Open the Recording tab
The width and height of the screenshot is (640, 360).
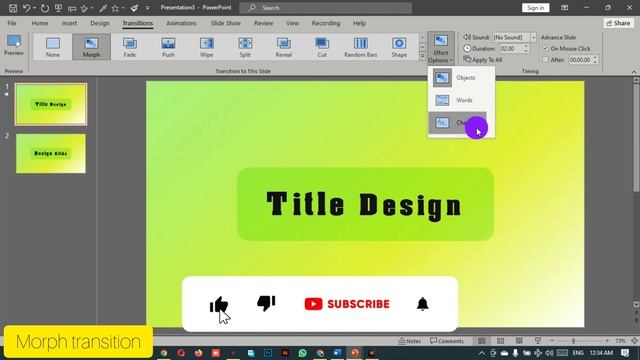coord(326,23)
